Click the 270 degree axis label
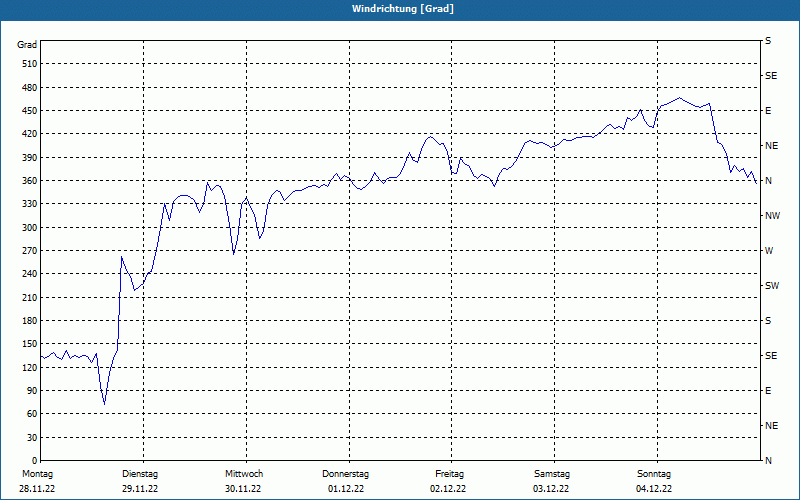 pos(30,251)
